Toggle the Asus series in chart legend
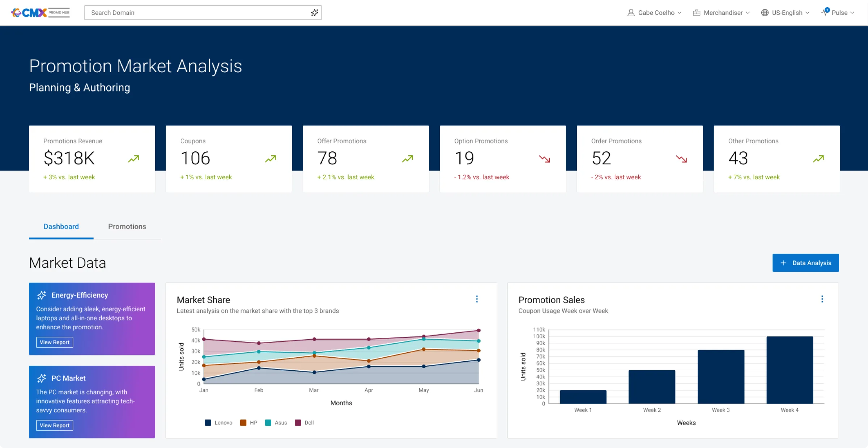Viewport: 868px width, 448px height. click(276, 423)
